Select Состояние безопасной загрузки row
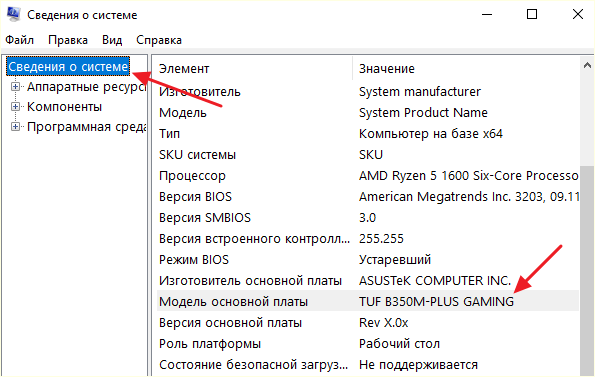Image resolution: width=595 pixels, height=377 pixels. tap(368, 364)
